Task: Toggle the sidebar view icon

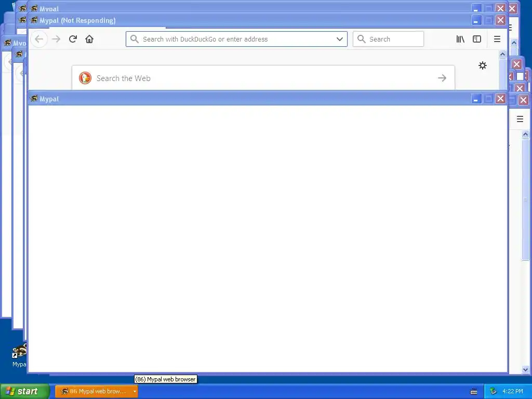Action: 477,39
